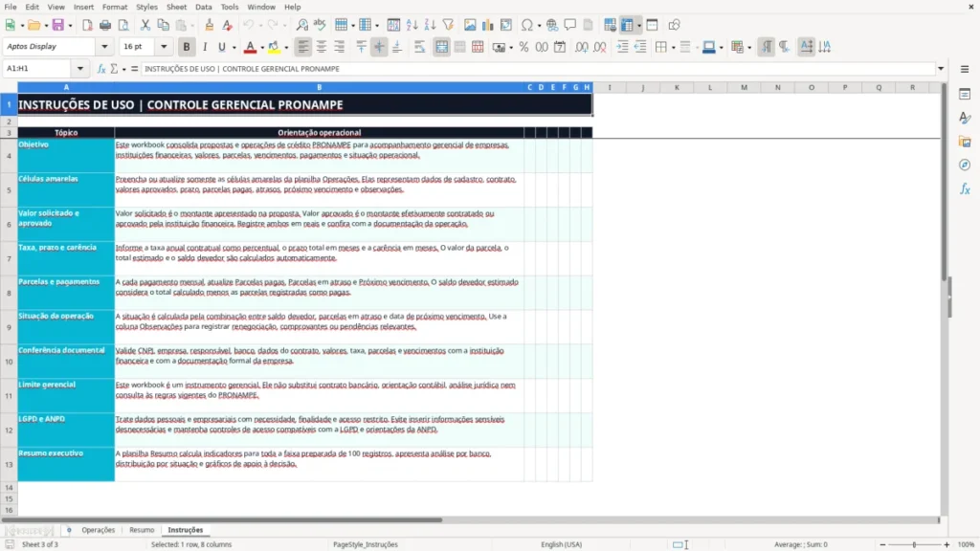The width and height of the screenshot is (980, 551).
Task: Insert a special character
Action: click(x=527, y=25)
